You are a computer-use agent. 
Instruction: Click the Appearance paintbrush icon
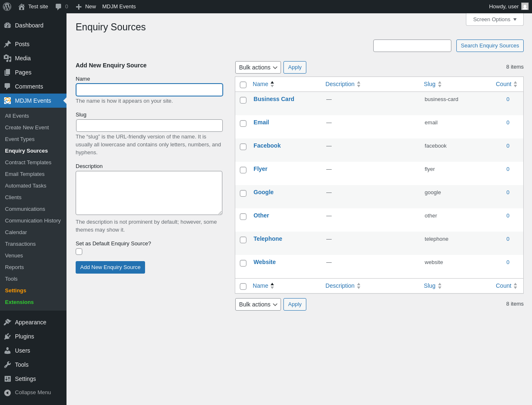click(x=7, y=322)
